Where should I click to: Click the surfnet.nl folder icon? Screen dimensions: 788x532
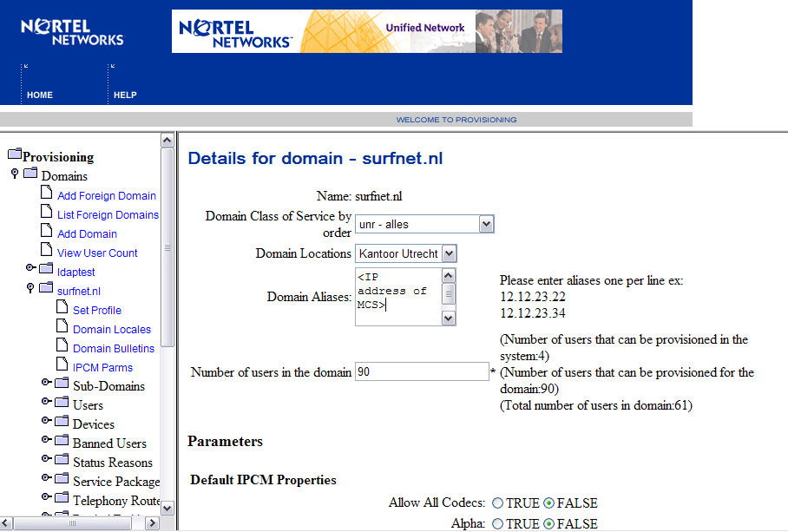[46, 287]
